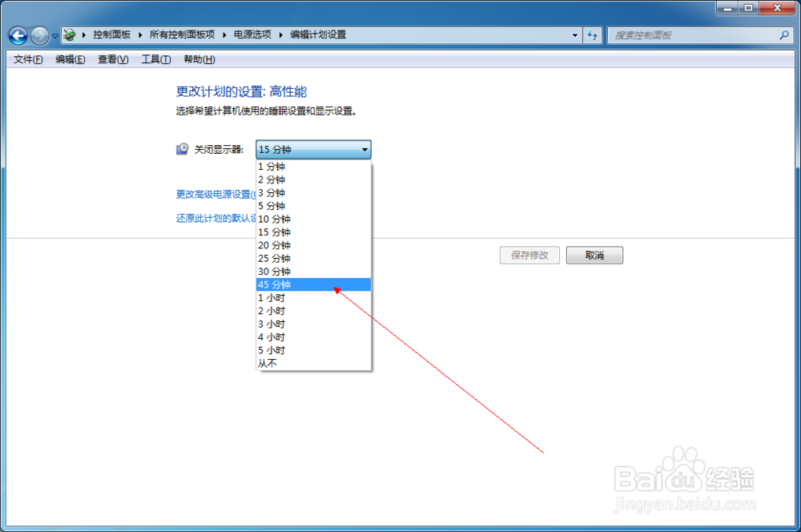
Task: Go back with the blue back arrow
Action: tap(18, 36)
